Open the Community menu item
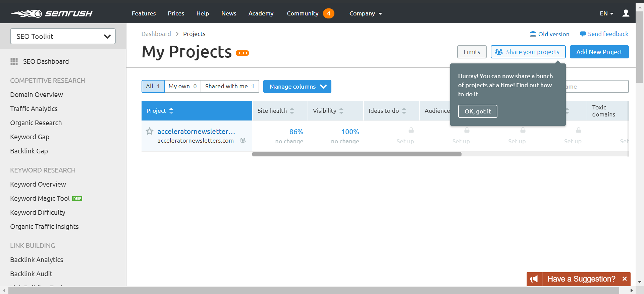The width and height of the screenshot is (644, 294). [303, 13]
